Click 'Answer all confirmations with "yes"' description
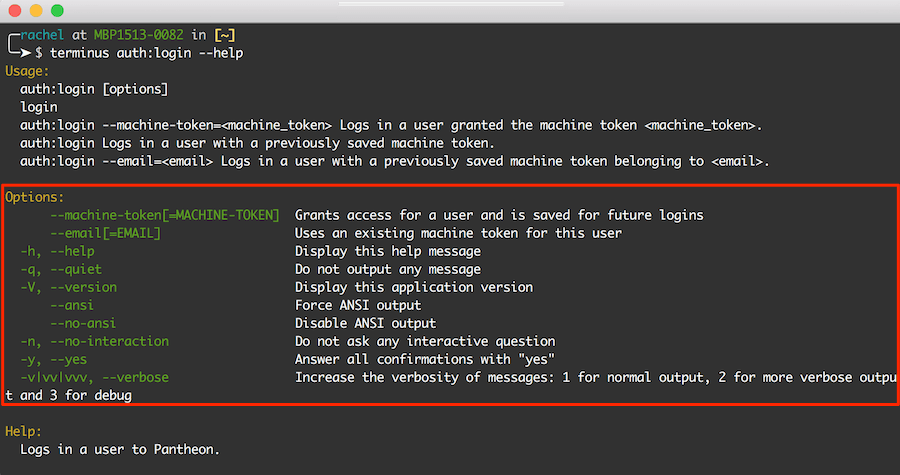Image resolution: width=900 pixels, height=475 pixels. click(425, 359)
